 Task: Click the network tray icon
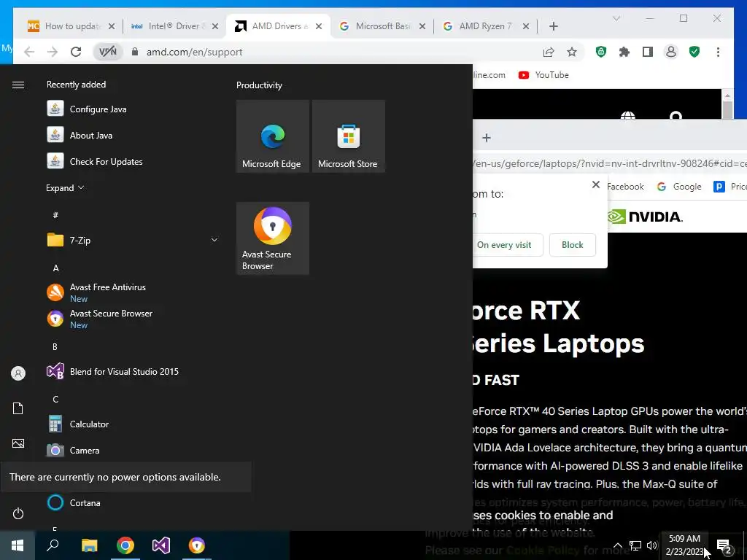pos(635,545)
